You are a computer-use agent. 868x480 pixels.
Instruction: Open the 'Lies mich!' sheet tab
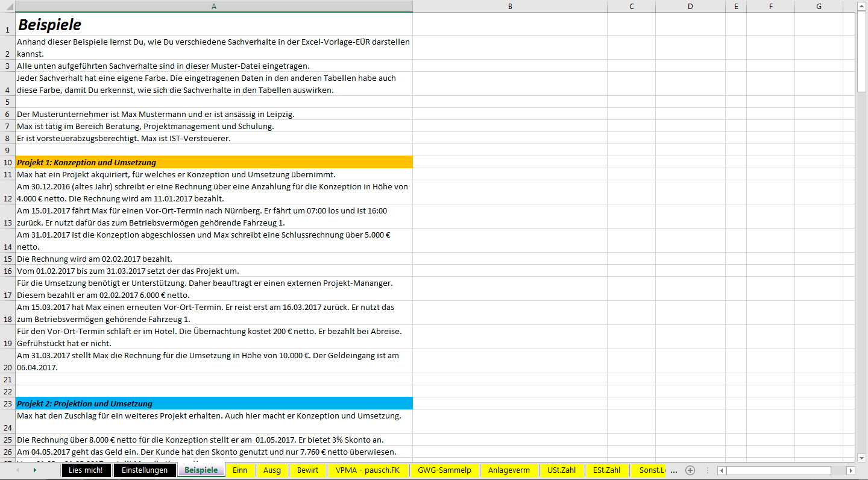pyautogui.click(x=86, y=470)
